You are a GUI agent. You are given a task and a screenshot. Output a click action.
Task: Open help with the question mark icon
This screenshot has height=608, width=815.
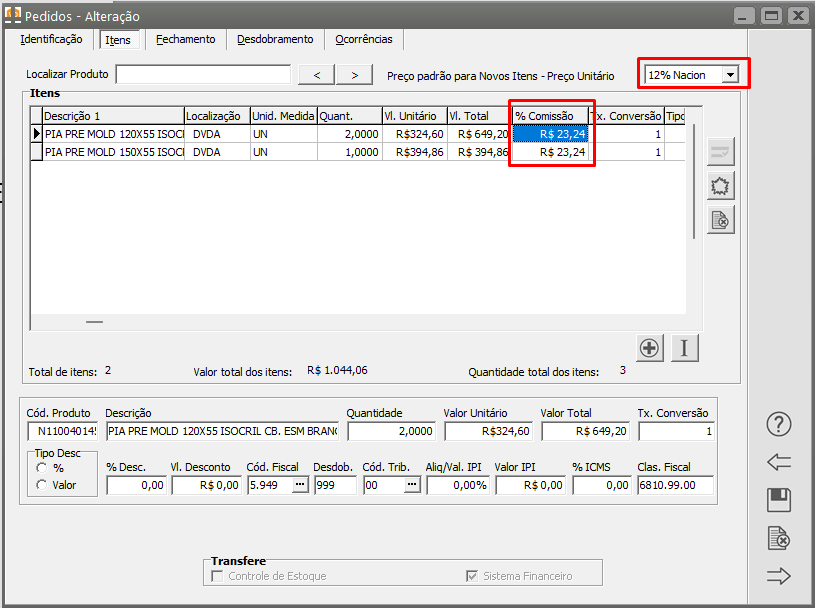coord(779,424)
